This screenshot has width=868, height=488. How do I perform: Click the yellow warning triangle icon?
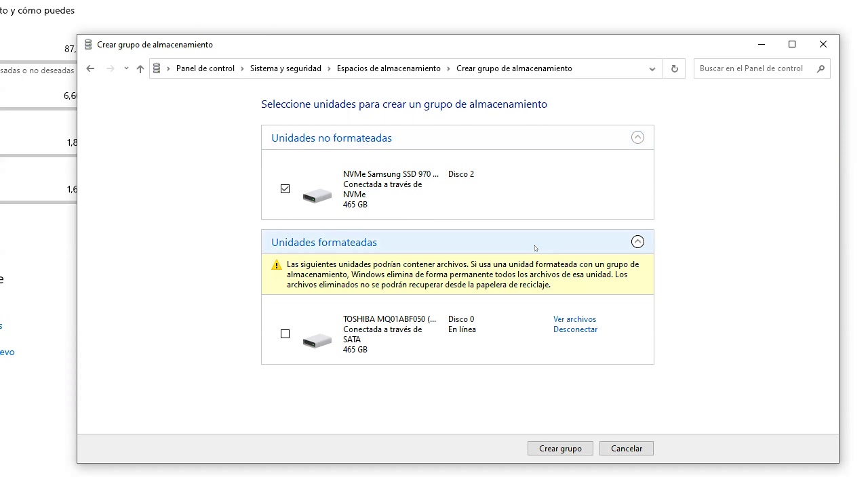coord(277,265)
